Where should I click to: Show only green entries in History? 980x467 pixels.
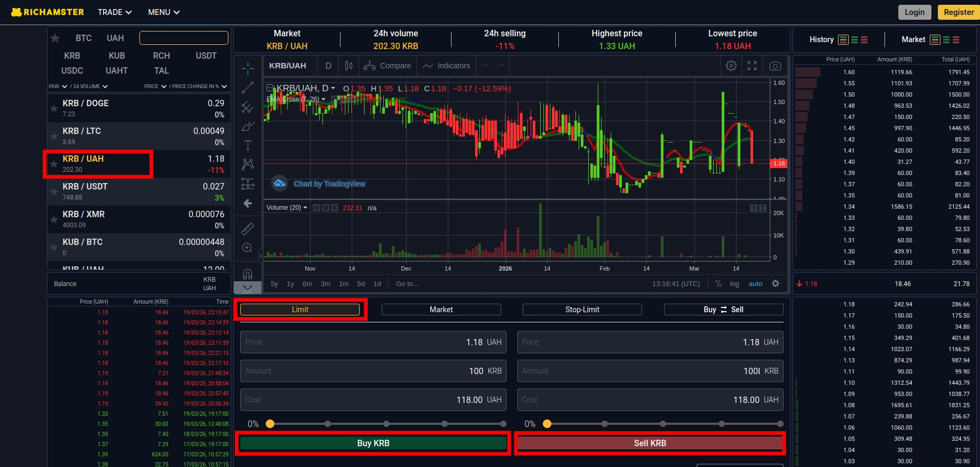[x=855, y=39]
